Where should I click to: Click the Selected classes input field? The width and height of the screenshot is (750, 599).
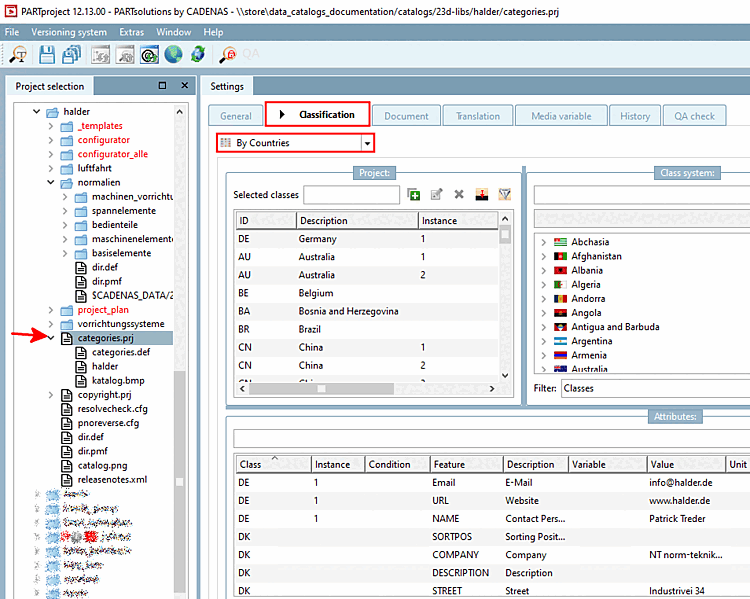[x=352, y=195]
